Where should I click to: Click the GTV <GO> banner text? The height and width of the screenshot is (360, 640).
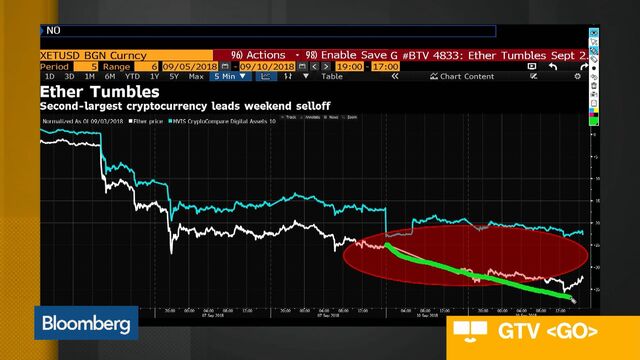548,332
